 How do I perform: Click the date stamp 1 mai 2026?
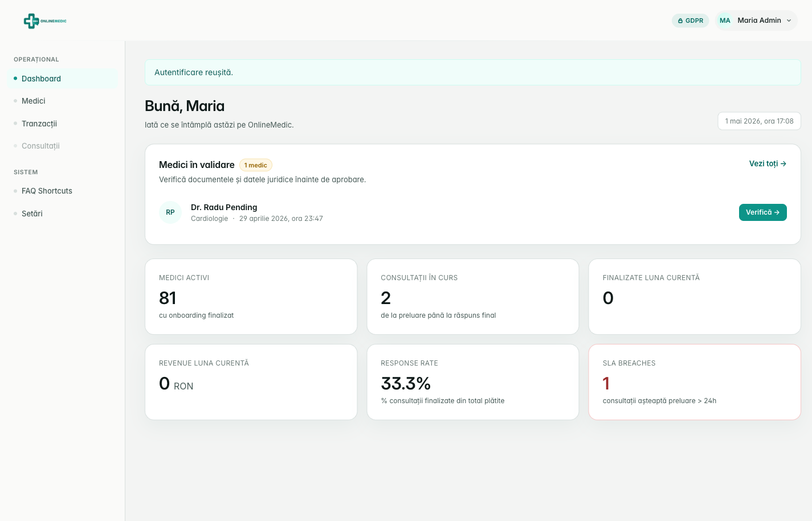point(759,121)
